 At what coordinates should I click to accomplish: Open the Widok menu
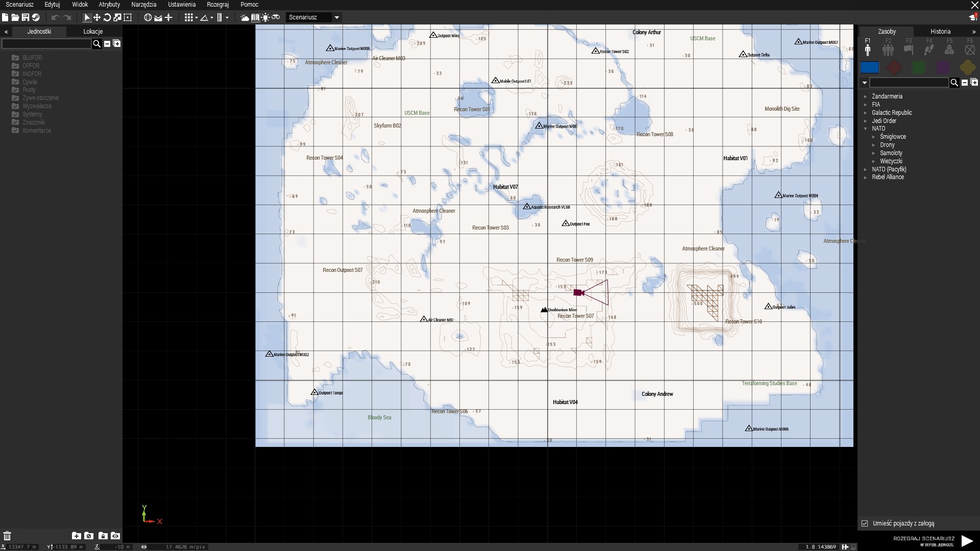80,5
